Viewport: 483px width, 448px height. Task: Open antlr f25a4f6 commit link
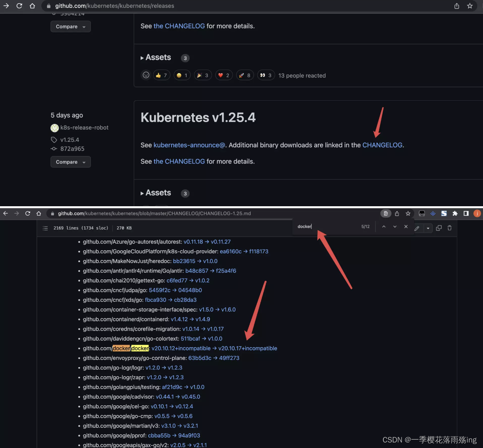[226, 271]
